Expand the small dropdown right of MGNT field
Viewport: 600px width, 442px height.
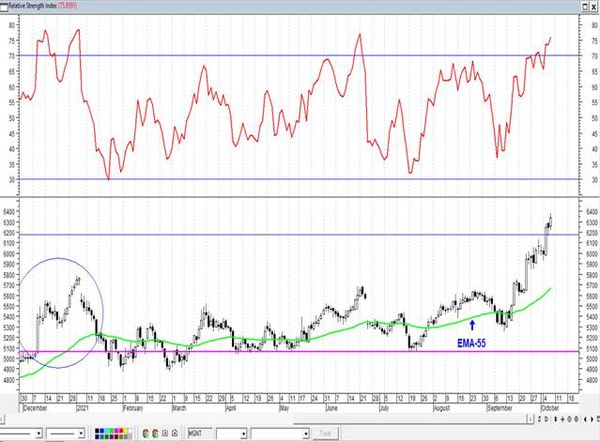point(243,434)
